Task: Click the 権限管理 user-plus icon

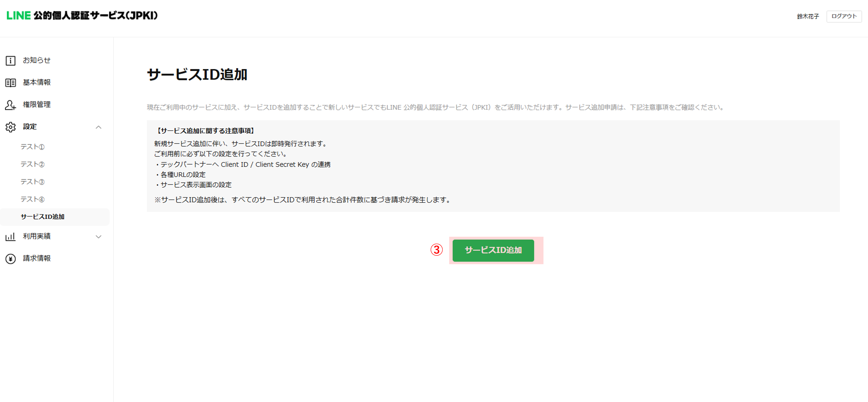Action: pos(10,105)
